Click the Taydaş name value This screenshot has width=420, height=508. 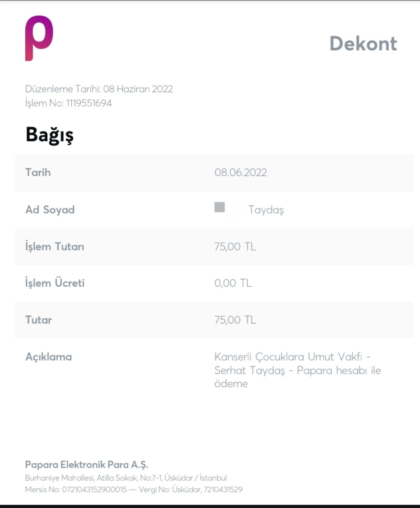tap(266, 210)
